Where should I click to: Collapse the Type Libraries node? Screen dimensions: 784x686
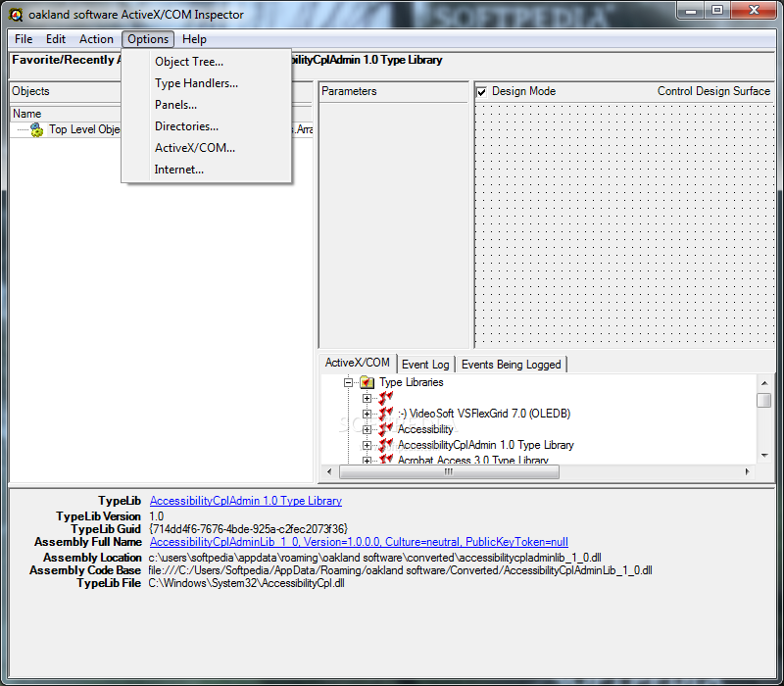coord(348,383)
